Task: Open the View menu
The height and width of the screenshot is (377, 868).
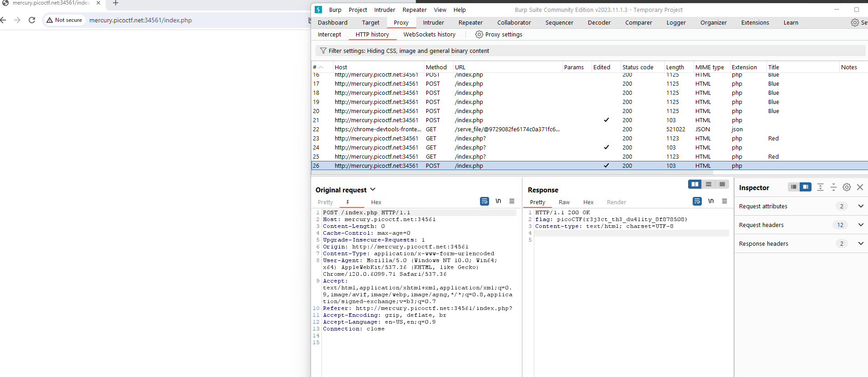Action: [440, 10]
